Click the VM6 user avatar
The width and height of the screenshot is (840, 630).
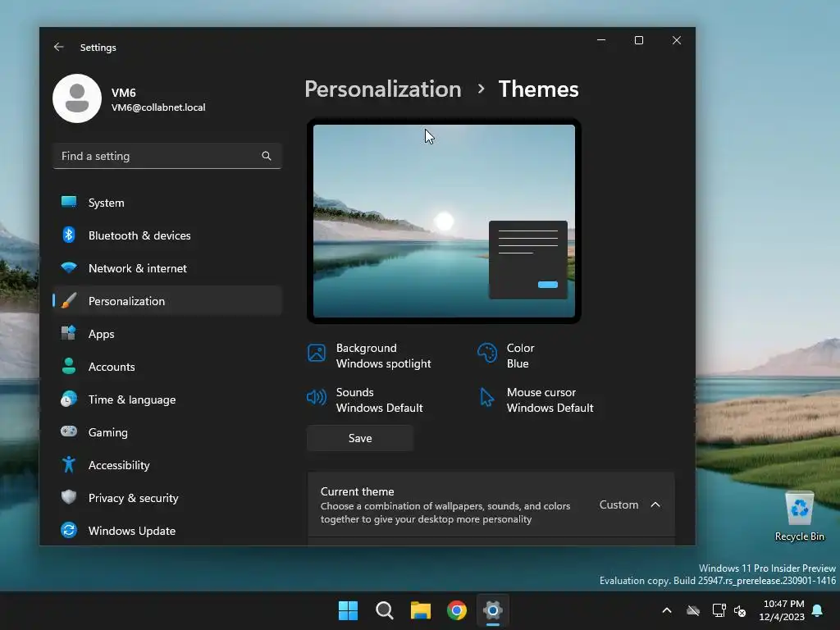pyautogui.click(x=77, y=98)
